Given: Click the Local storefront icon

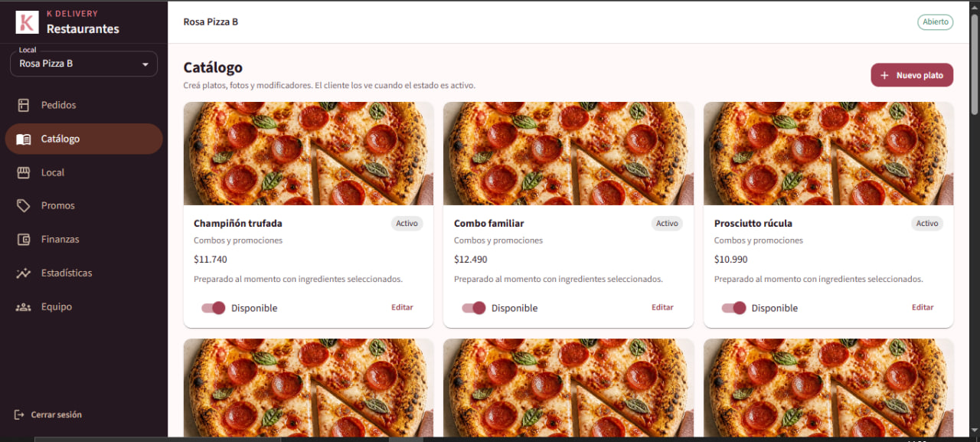Looking at the screenshot, I should (24, 172).
